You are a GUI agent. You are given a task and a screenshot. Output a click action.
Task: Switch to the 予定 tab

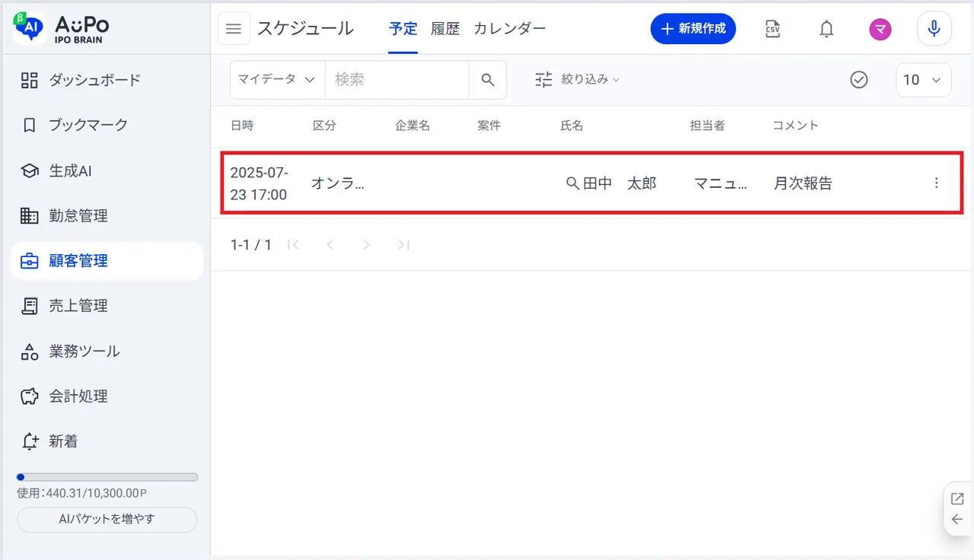[x=403, y=29]
